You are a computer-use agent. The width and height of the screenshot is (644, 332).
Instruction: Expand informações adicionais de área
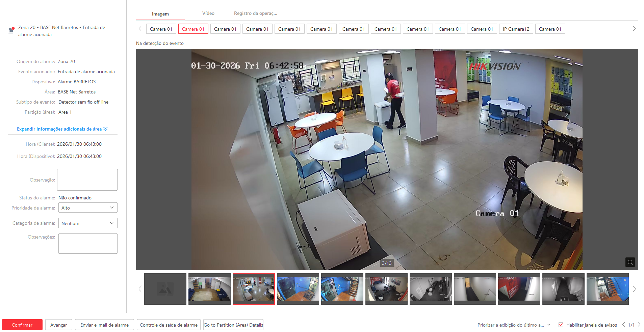62,129
